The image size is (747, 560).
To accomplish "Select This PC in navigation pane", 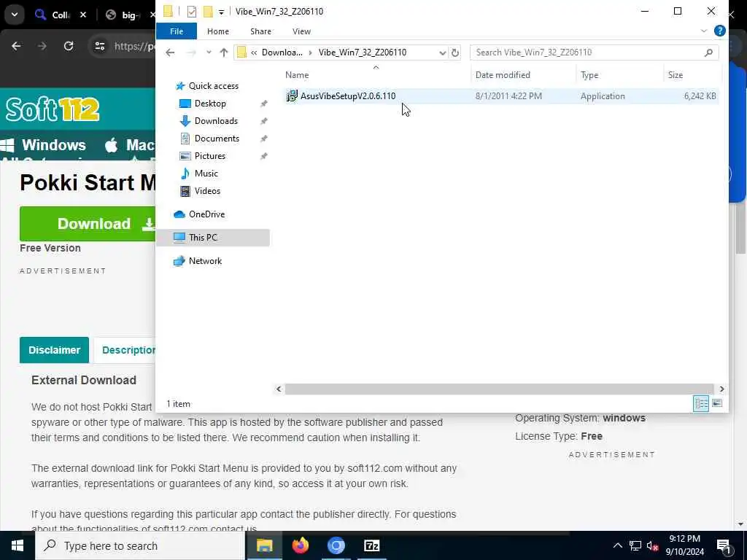I will pyautogui.click(x=213, y=238).
